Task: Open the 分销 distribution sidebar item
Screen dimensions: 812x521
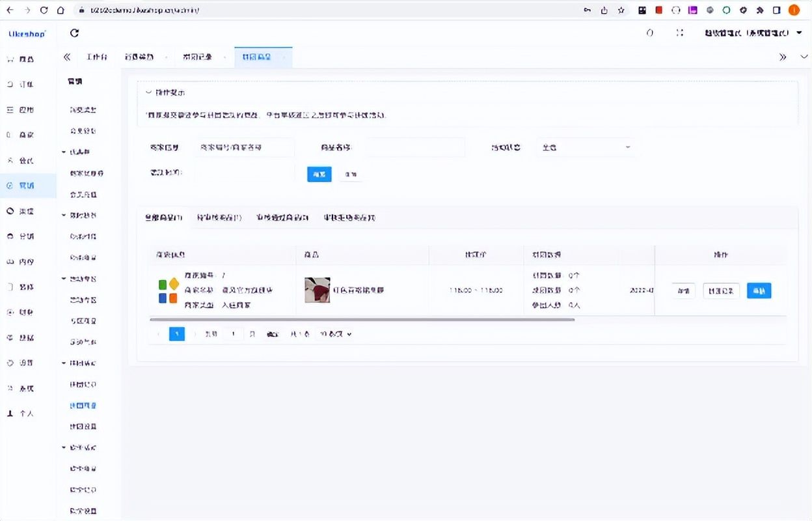Action: click(x=21, y=236)
